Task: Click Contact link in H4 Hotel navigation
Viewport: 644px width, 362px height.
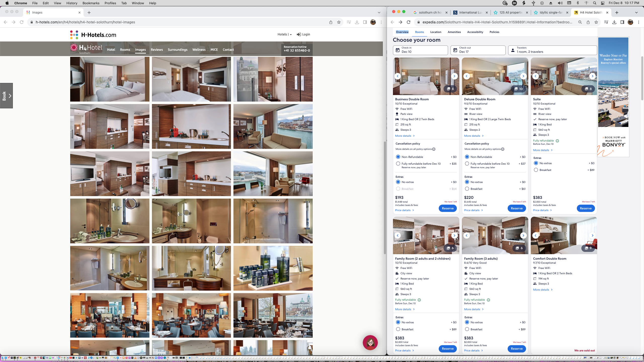Action: tap(228, 50)
